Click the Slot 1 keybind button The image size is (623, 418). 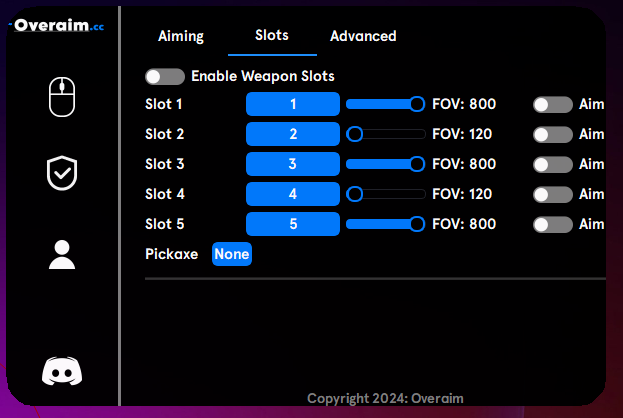click(293, 104)
